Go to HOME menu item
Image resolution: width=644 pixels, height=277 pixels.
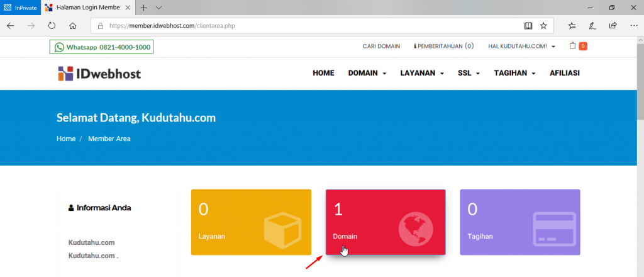[324, 73]
